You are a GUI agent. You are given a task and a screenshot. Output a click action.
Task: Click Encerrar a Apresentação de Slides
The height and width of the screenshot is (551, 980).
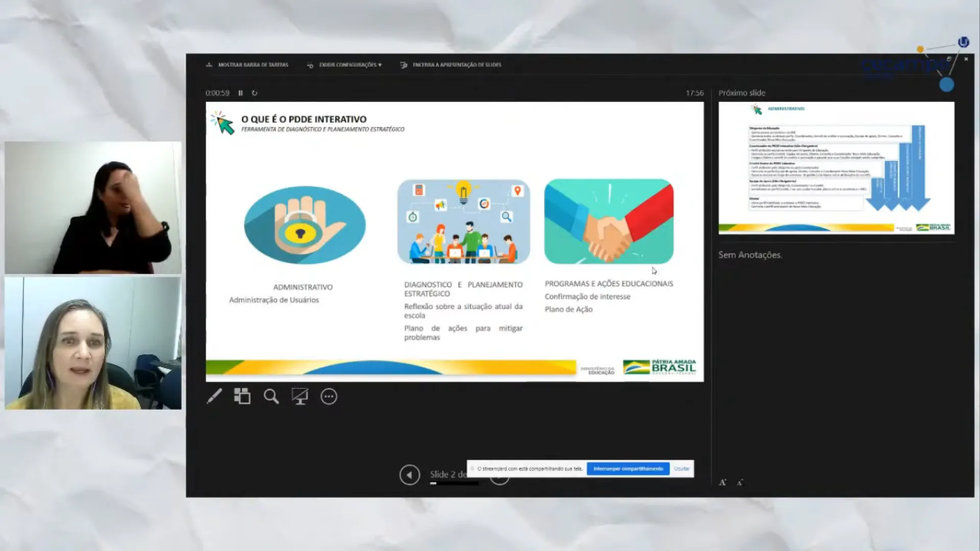(x=456, y=65)
